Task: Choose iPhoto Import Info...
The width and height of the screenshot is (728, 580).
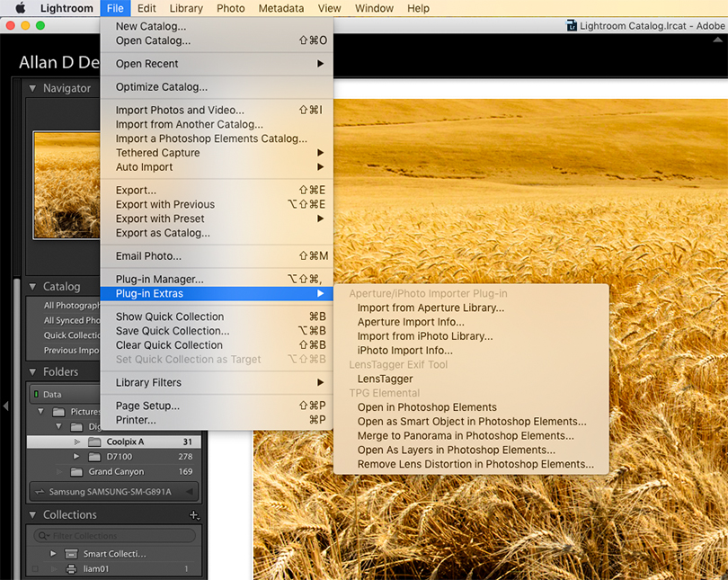Action: coord(471,351)
